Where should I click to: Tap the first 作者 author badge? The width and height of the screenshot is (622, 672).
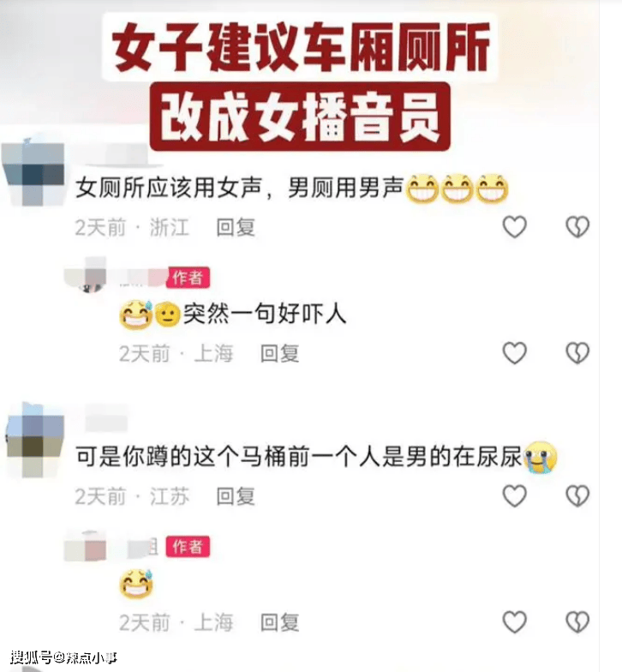[188, 278]
